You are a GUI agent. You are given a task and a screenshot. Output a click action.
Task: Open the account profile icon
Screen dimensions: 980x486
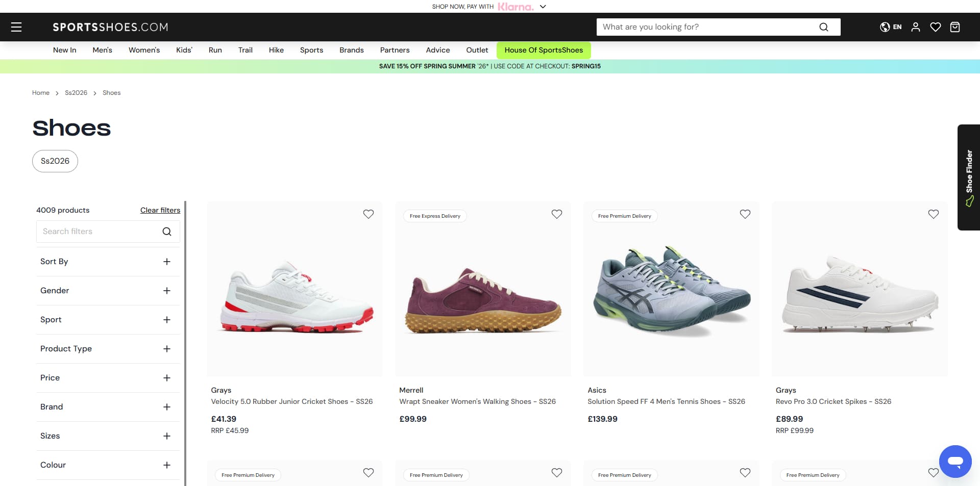(916, 27)
